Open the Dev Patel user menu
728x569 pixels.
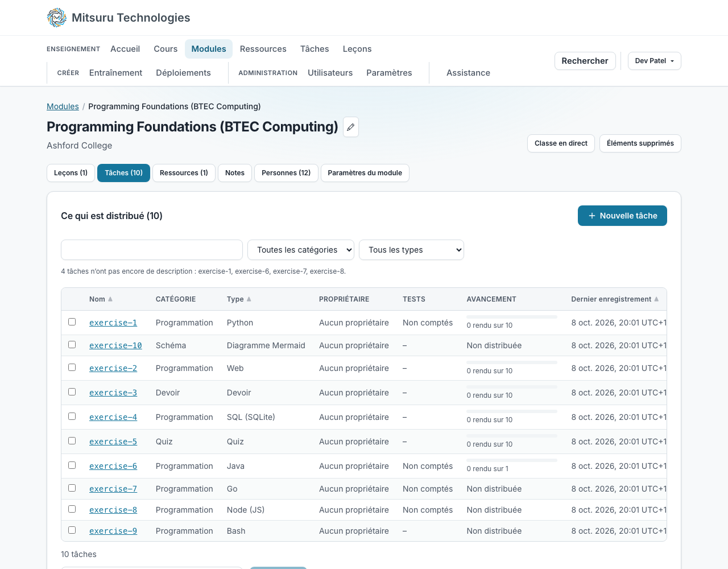pos(655,61)
